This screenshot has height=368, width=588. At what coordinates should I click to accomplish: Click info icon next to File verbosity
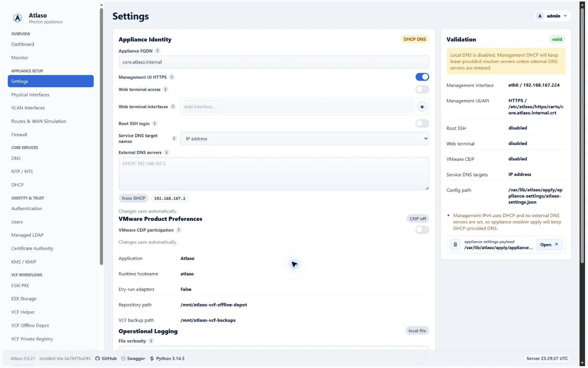(151, 341)
